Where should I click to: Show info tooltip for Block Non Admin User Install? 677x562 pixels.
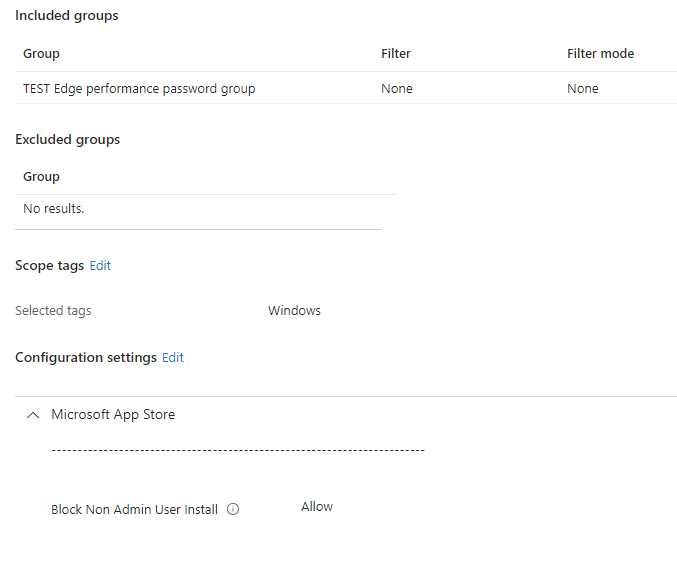[233, 509]
